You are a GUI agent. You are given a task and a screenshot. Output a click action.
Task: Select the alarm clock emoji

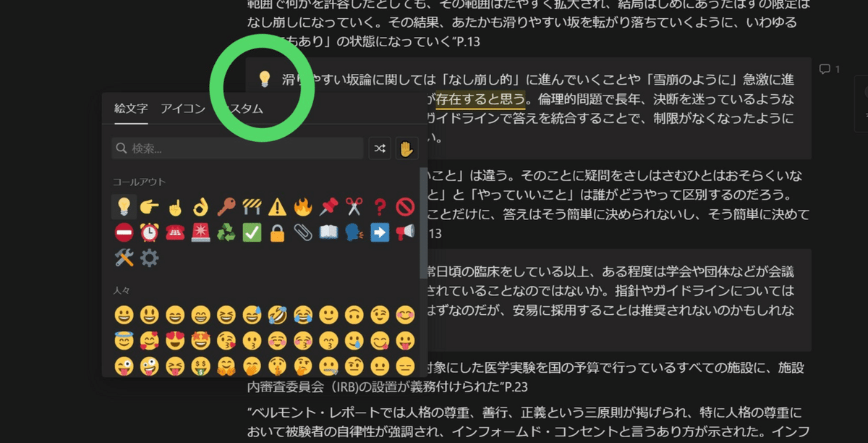150,232
